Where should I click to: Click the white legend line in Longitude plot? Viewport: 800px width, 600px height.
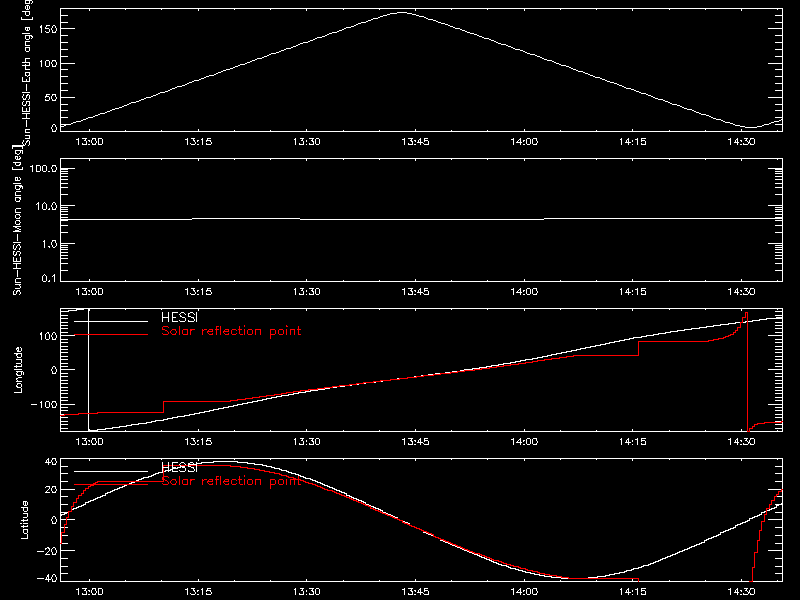click(111, 321)
